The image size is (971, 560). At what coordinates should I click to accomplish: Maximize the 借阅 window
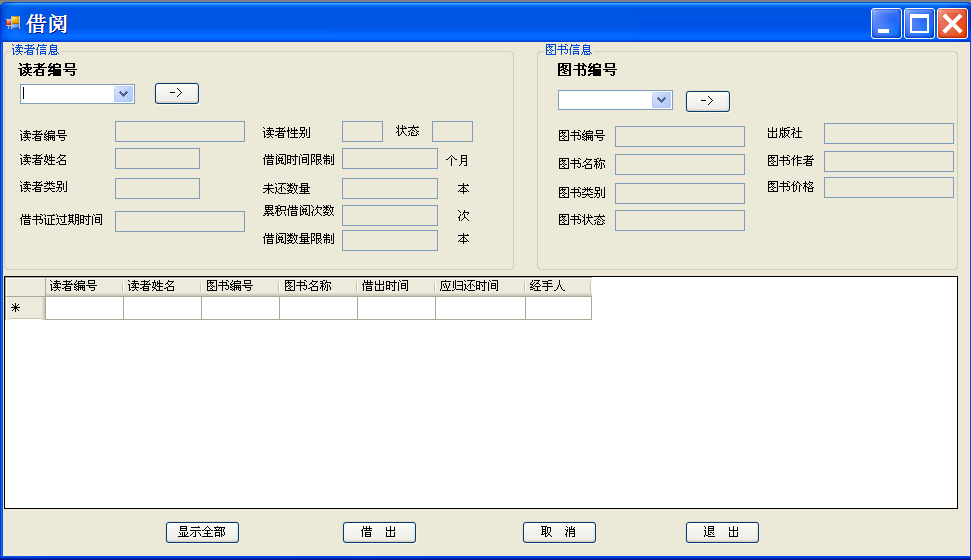click(x=919, y=24)
